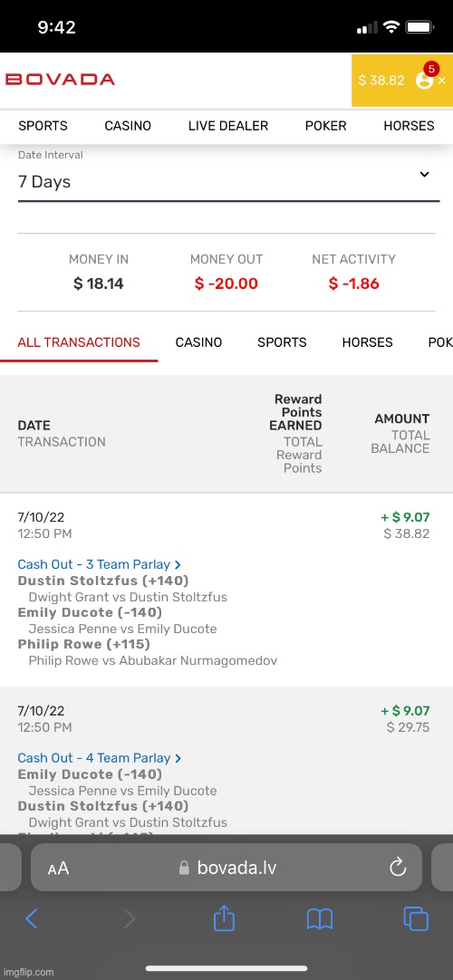Select the Horses transactions tab
Viewport: 453px width, 980px height.
point(368,342)
